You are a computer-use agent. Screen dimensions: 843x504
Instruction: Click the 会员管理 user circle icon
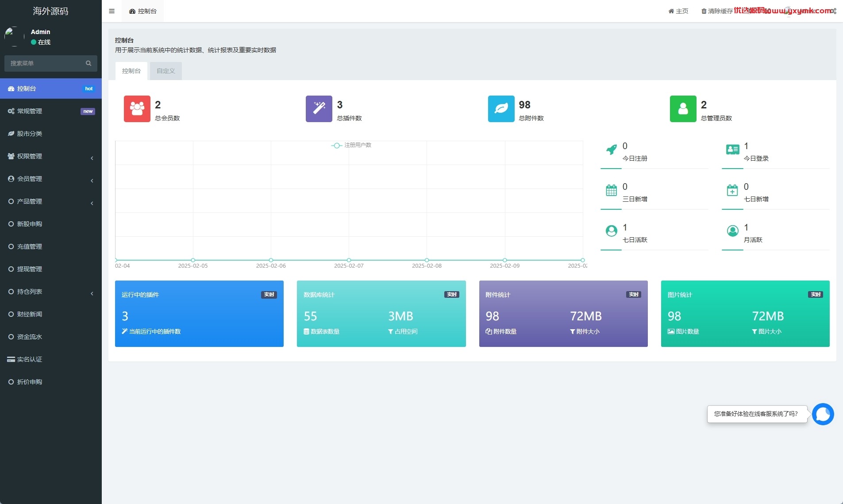[11, 179]
